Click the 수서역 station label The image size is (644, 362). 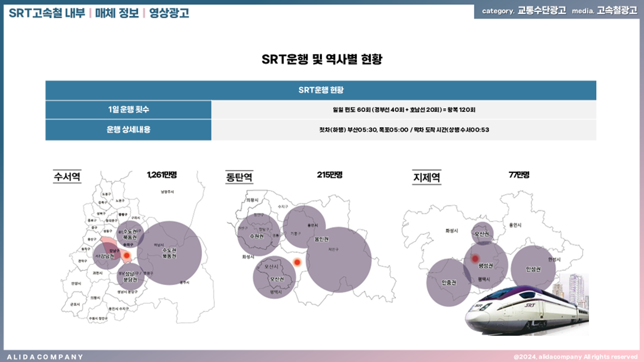pyautogui.click(x=67, y=177)
